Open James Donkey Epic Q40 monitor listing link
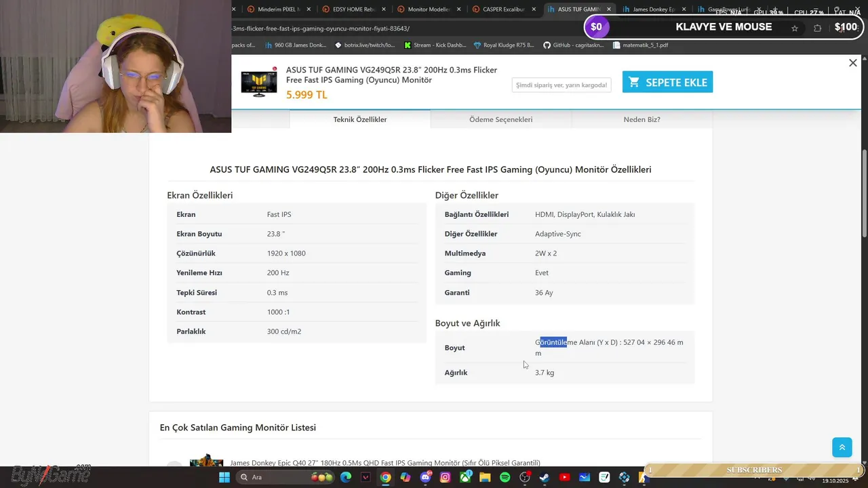 click(385, 463)
